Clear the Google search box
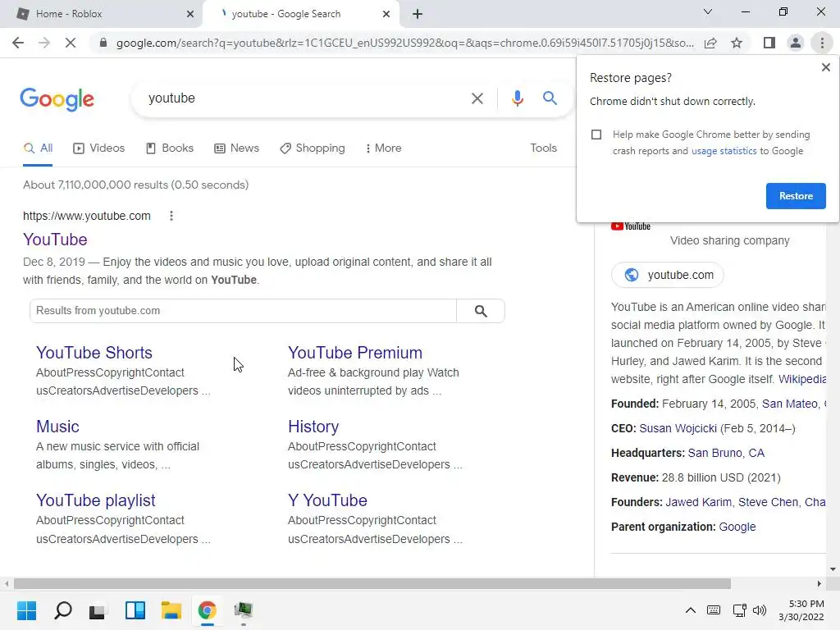Viewport: 840px width, 630px height. pyautogui.click(x=477, y=98)
